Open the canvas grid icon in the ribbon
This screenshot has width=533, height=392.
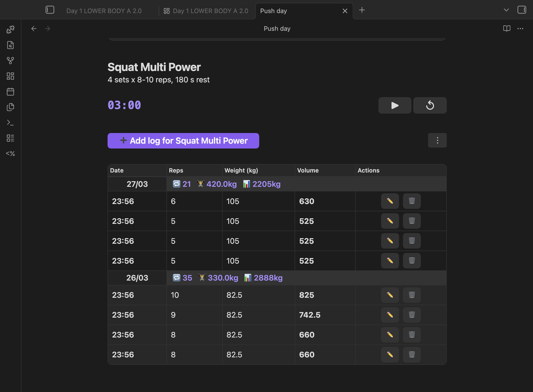pyautogui.click(x=10, y=76)
